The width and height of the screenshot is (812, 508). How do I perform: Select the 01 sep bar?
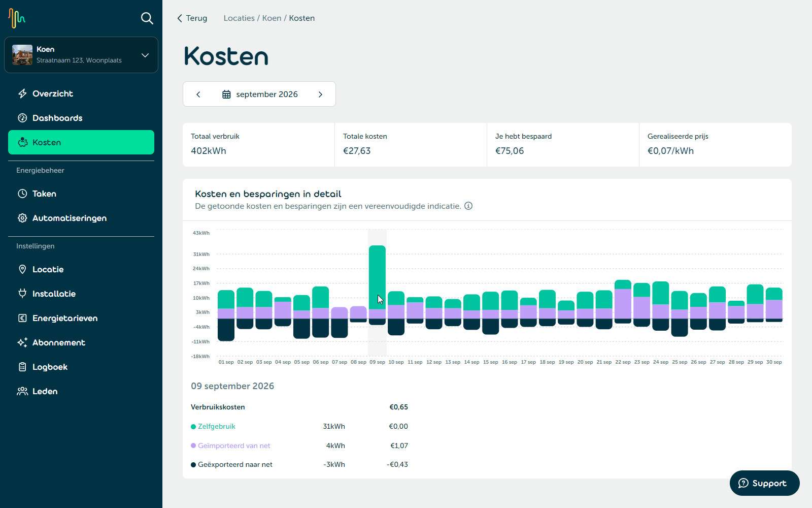226,315
